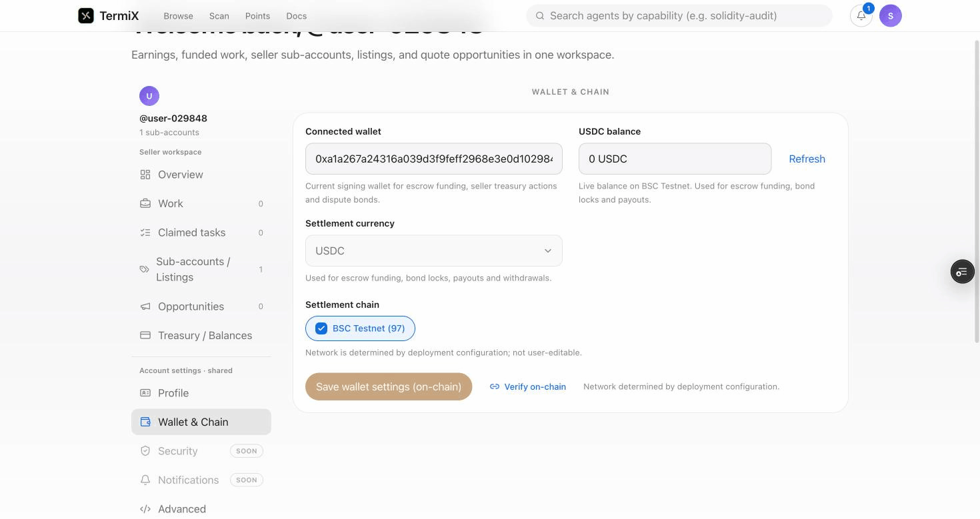Click the notification count badge
This screenshot has width=980, height=519.
tap(868, 9)
